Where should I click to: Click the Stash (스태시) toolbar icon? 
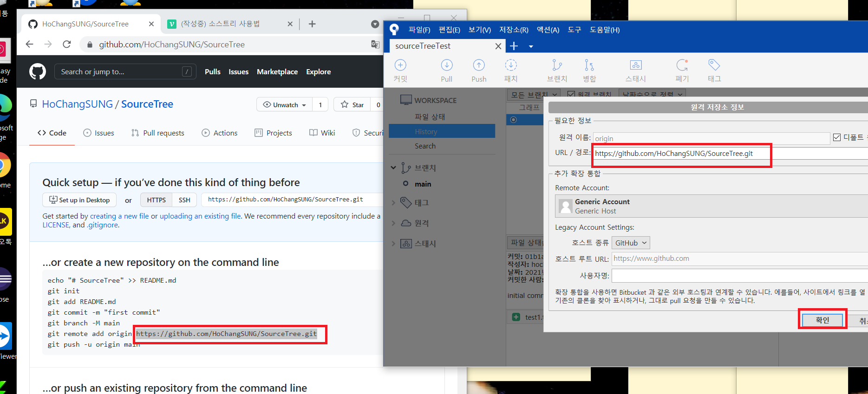(636, 65)
